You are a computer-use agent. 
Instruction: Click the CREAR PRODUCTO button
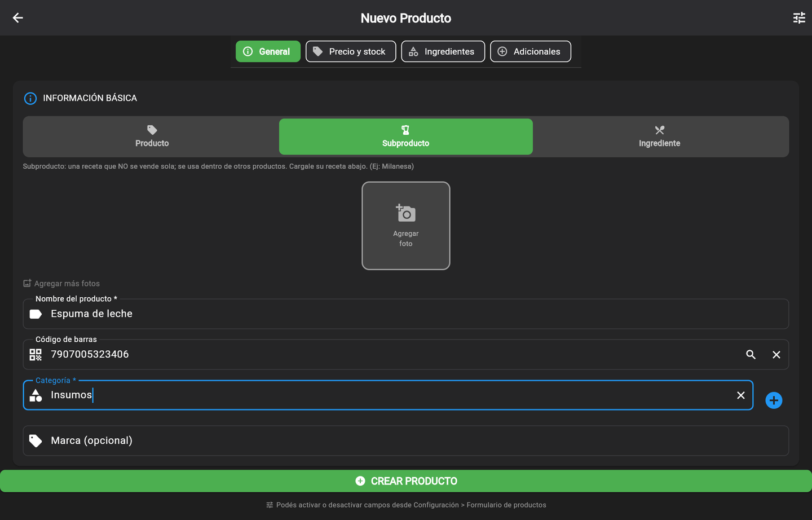[406, 481]
